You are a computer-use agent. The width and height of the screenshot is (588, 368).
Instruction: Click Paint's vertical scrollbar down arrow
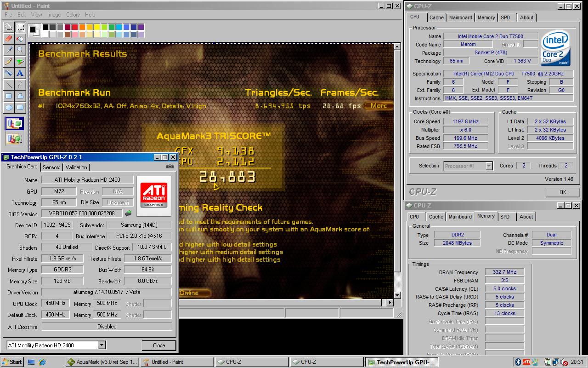397,294
